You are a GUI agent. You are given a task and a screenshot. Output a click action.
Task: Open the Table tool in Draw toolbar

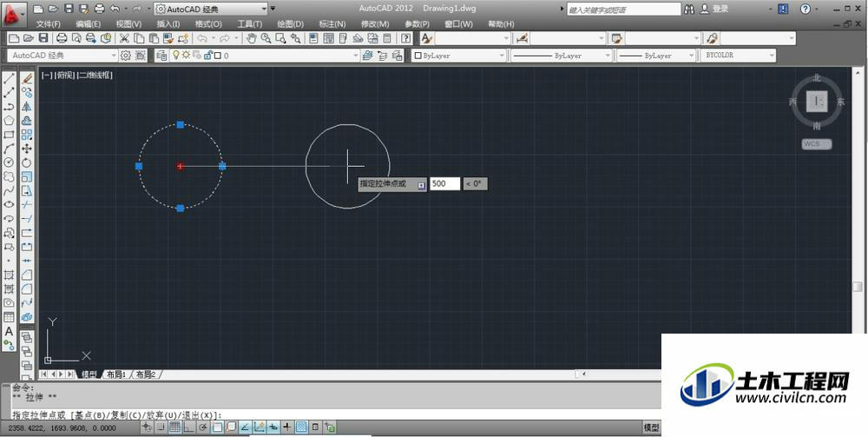coord(9,317)
